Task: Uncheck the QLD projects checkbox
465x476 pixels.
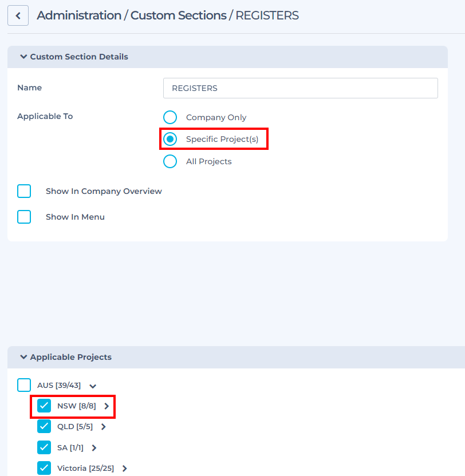Action: pos(44,426)
